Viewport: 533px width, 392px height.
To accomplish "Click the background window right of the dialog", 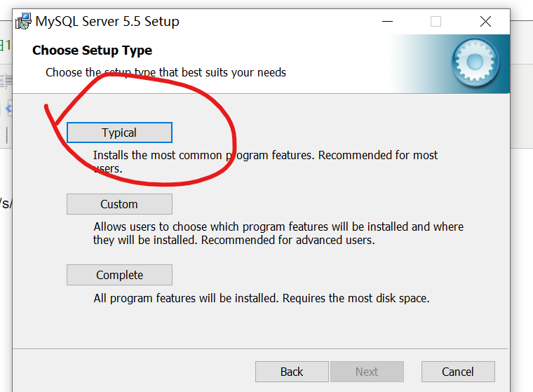I will click(521, 210).
